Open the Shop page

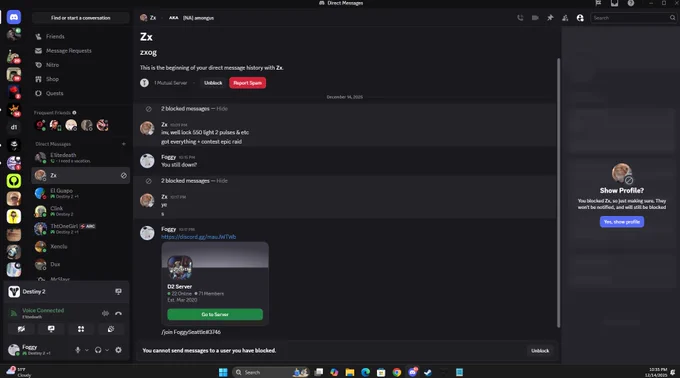(81, 79)
